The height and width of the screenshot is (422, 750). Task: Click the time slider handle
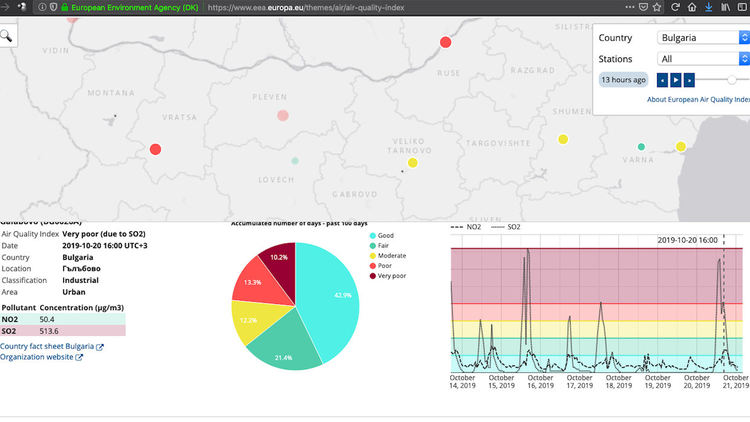coord(732,79)
